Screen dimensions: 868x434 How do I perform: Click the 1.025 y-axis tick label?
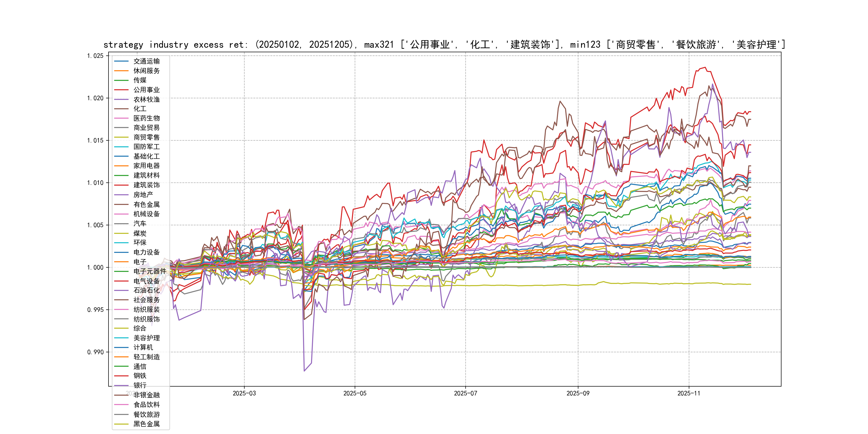click(x=95, y=56)
